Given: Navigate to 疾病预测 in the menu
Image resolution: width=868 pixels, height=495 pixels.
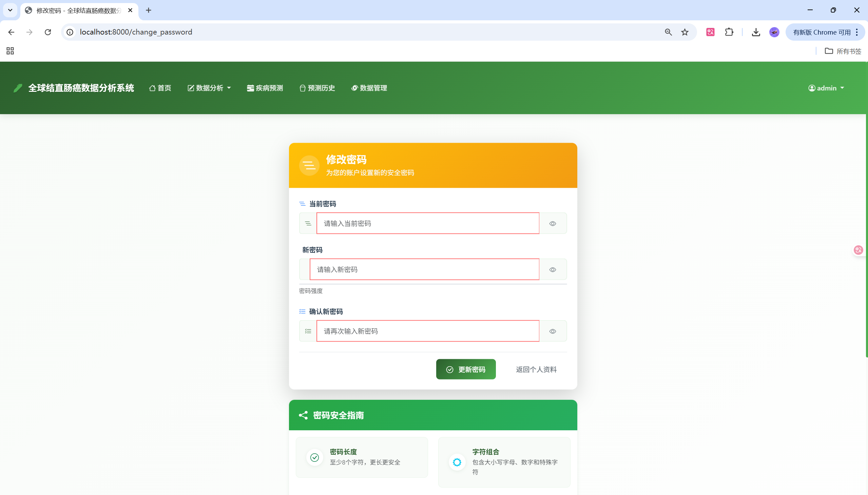Looking at the screenshot, I should click(x=264, y=88).
